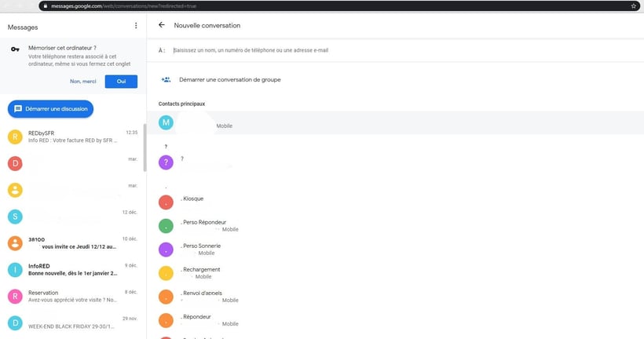Click the Oui button
644x339 pixels.
121,82
